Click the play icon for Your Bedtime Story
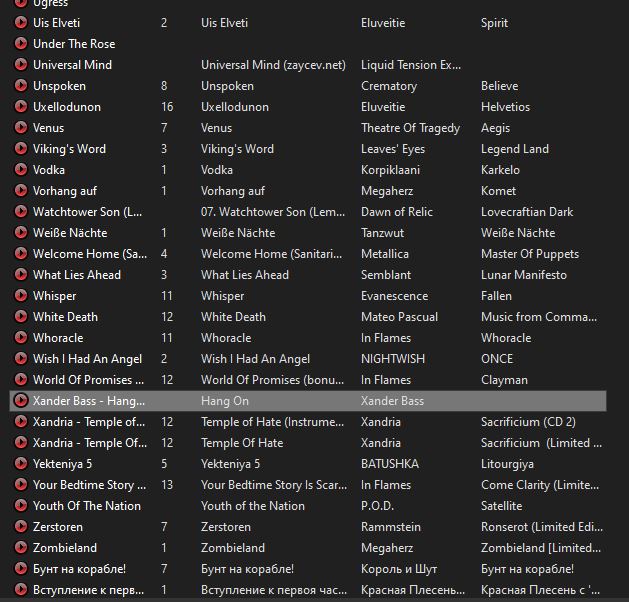Image resolution: width=629 pixels, height=602 pixels. tap(21, 484)
